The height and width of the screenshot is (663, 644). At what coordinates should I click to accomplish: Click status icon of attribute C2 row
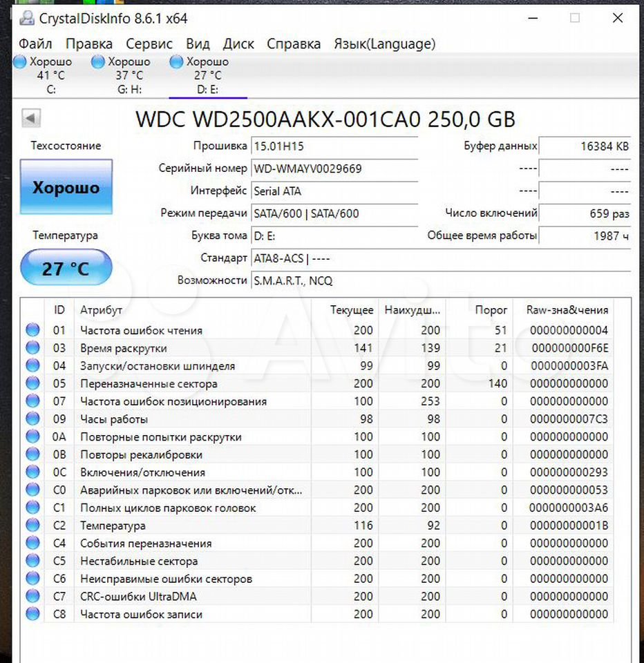(32, 525)
